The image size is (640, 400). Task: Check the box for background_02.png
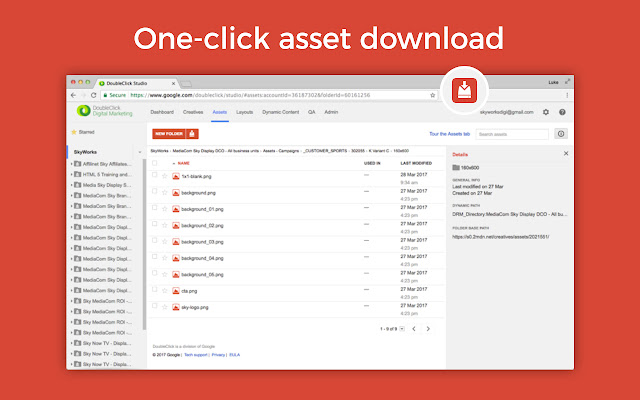pyautogui.click(x=154, y=224)
